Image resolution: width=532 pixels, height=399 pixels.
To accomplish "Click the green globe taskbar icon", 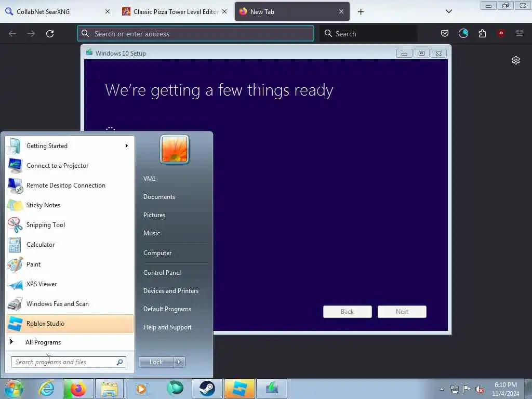I will (175, 389).
